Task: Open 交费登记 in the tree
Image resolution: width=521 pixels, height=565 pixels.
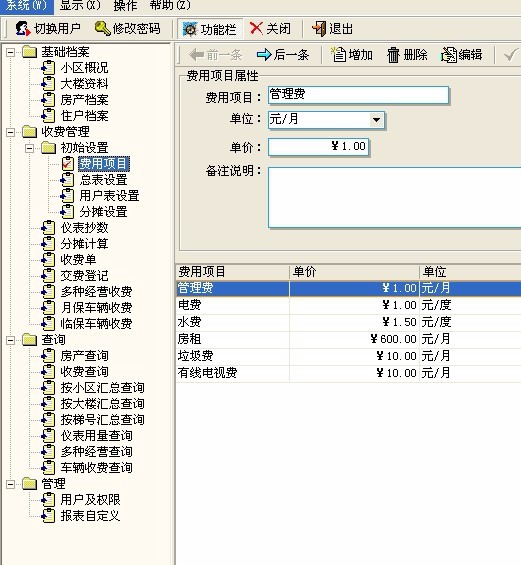Action: pos(84,276)
